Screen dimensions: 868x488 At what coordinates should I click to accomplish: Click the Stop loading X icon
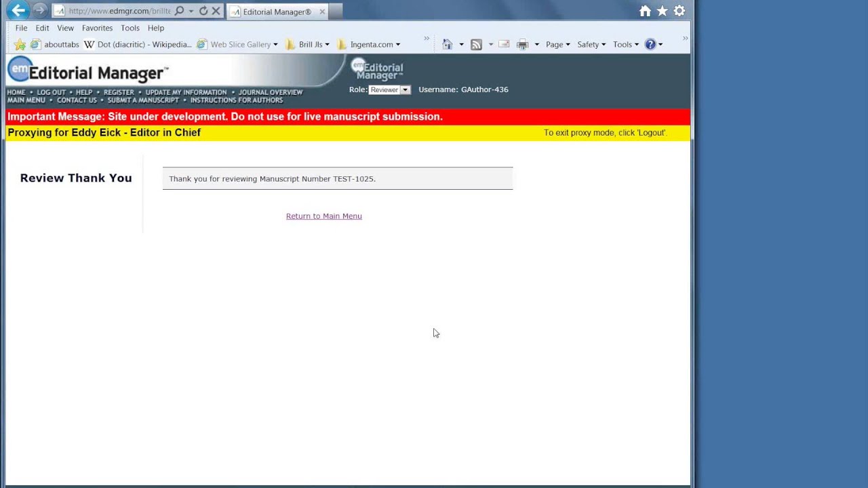click(x=216, y=11)
